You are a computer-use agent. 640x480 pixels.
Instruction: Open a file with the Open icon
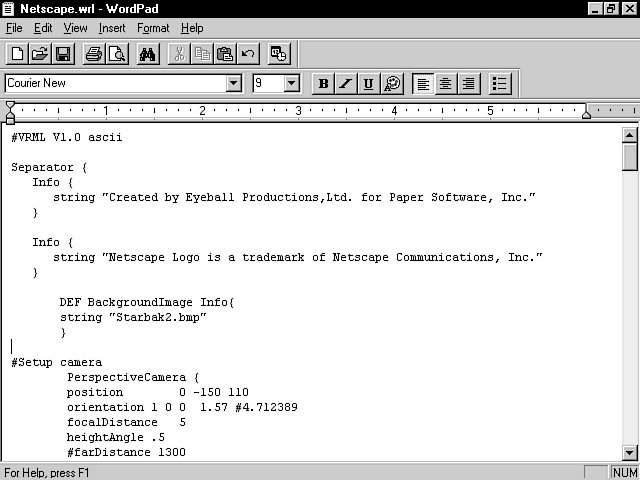[x=40, y=54]
